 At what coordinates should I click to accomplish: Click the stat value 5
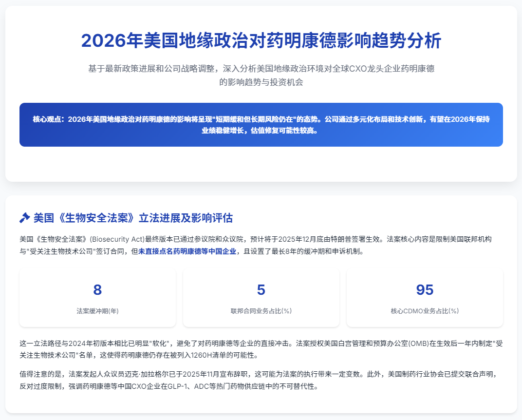[x=261, y=290]
